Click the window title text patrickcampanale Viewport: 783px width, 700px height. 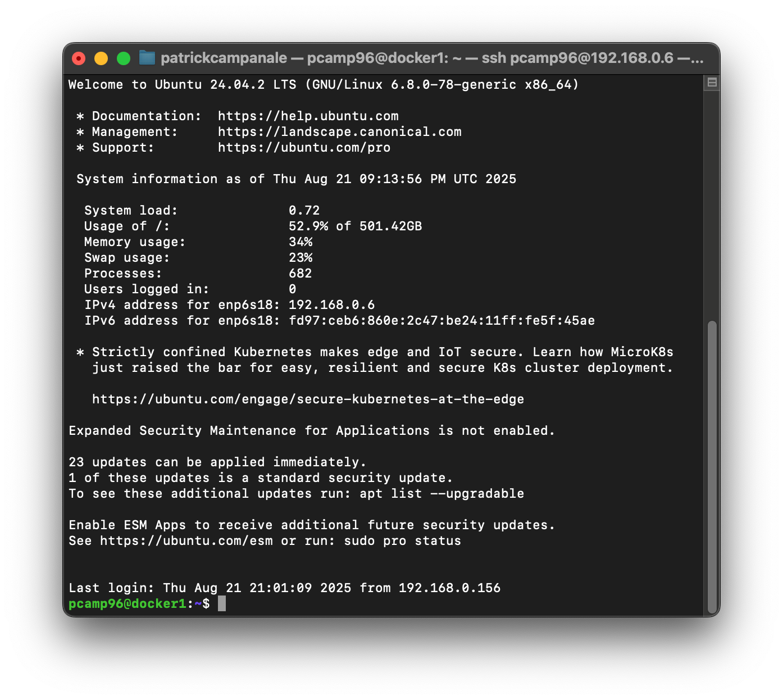(x=224, y=58)
